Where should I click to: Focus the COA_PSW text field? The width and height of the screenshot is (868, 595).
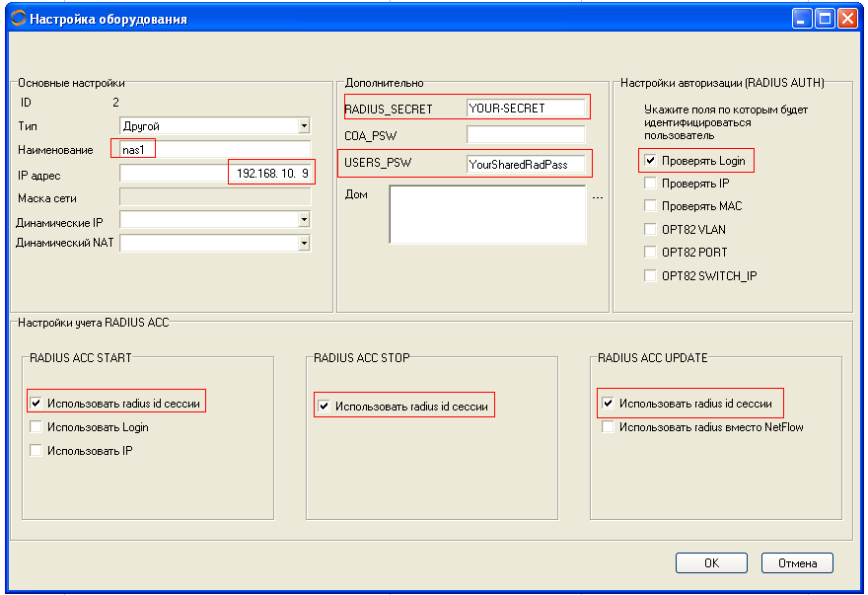tap(525, 134)
